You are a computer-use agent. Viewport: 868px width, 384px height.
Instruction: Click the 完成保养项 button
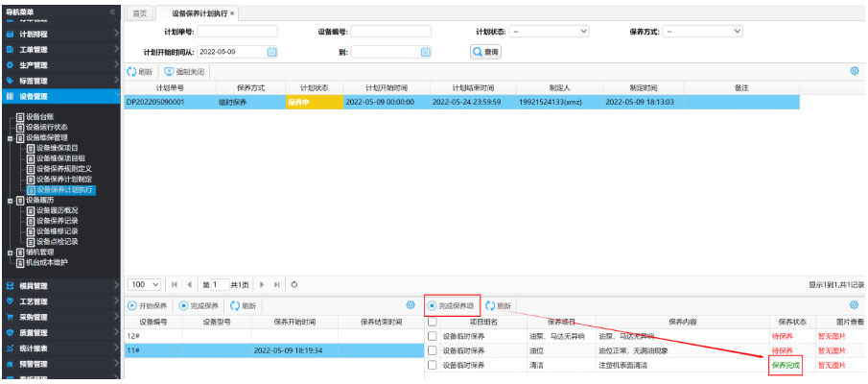pyautogui.click(x=452, y=305)
